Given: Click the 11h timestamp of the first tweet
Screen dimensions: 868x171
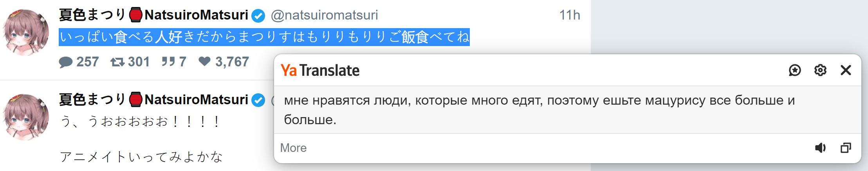Looking at the screenshot, I should [x=569, y=15].
